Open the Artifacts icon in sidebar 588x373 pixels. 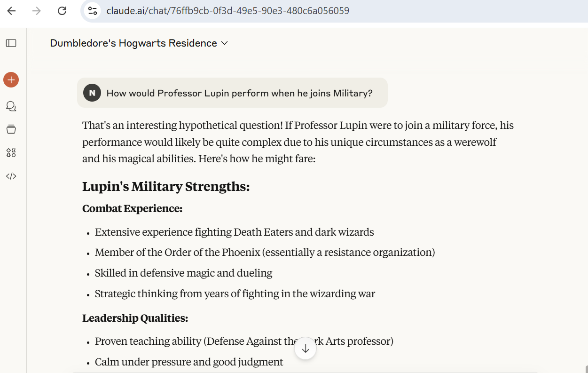tap(11, 152)
